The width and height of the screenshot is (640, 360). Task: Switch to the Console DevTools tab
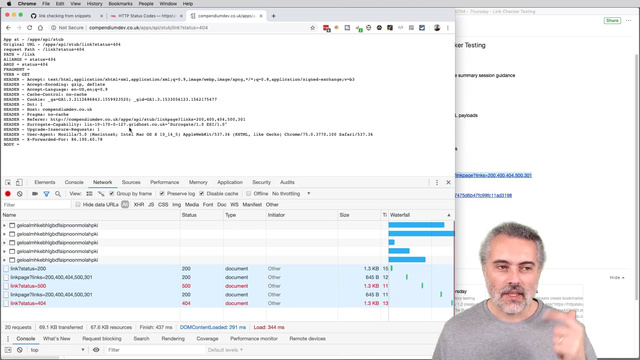tap(74, 182)
